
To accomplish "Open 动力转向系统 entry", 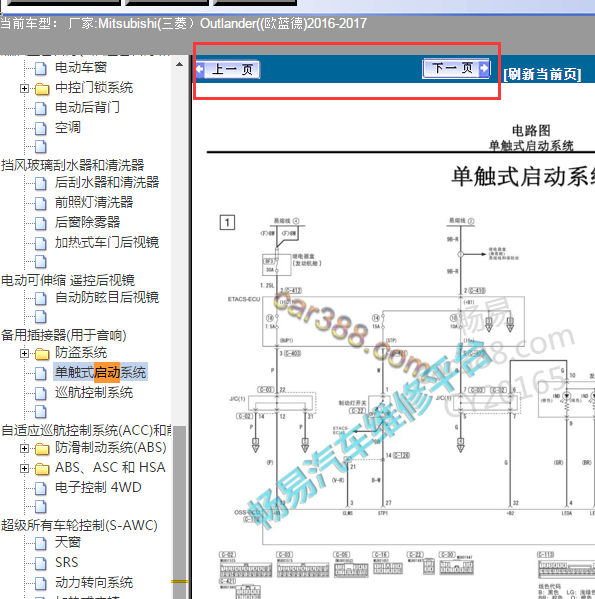I will tap(94, 582).
